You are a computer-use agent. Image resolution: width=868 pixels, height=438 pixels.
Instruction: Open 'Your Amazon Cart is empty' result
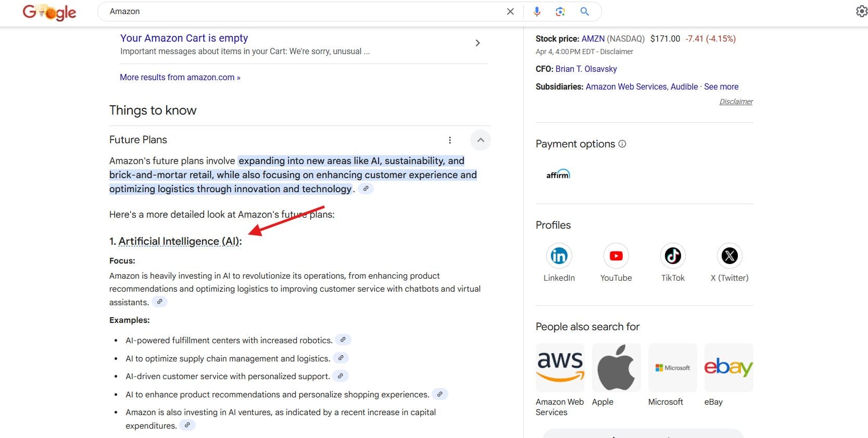[x=184, y=38]
